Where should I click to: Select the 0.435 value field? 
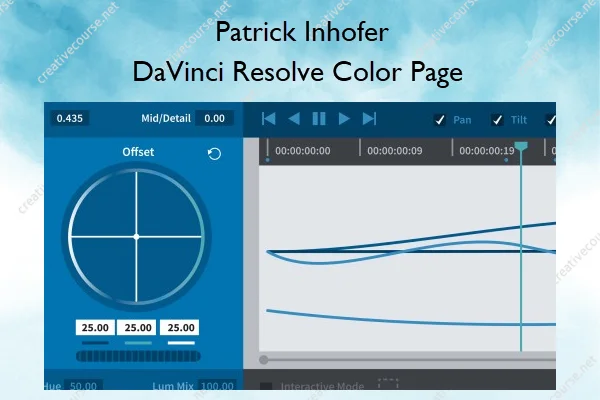70,118
